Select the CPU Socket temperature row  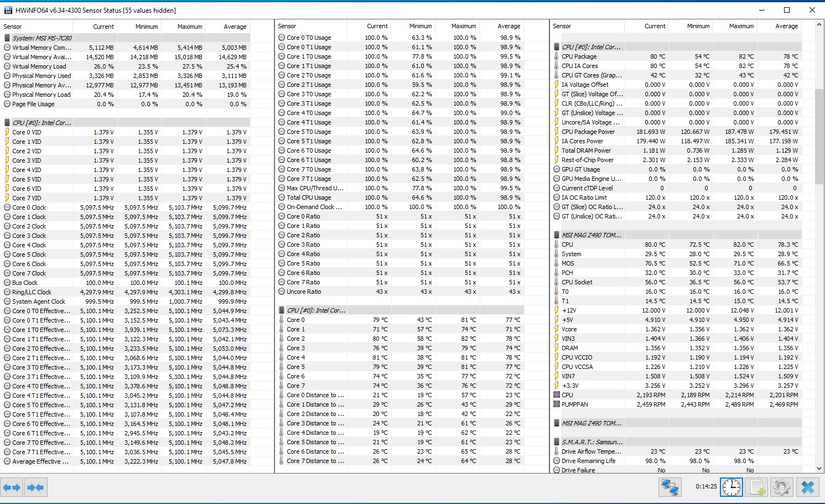click(x=677, y=282)
